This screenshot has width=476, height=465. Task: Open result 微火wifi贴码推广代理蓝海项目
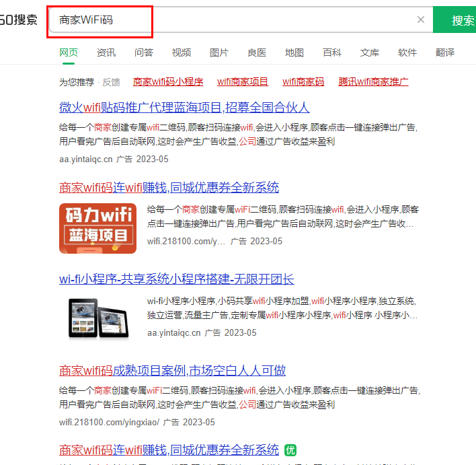pyautogui.click(x=184, y=108)
